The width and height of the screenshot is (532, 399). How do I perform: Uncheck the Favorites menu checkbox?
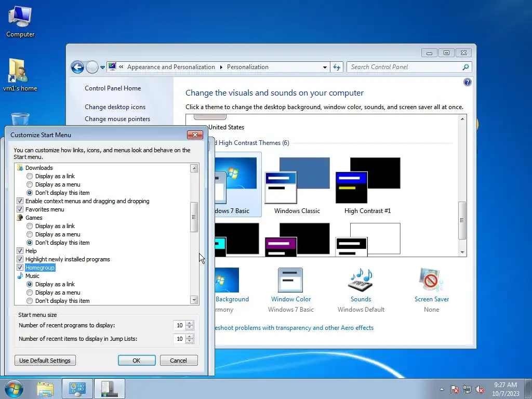[x=20, y=209]
